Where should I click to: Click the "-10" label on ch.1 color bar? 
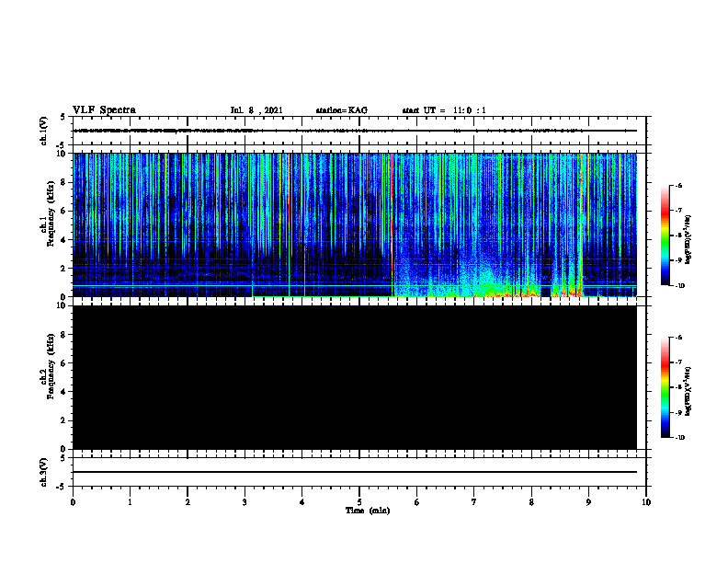(679, 286)
